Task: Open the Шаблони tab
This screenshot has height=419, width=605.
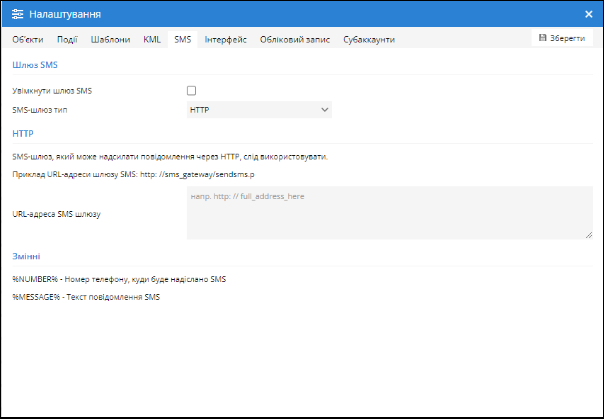Action: click(x=110, y=40)
